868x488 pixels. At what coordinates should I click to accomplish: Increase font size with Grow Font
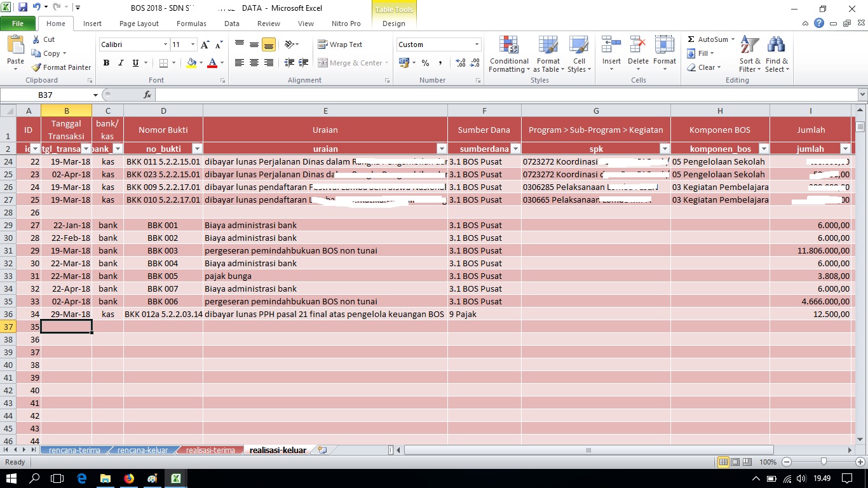[x=205, y=44]
